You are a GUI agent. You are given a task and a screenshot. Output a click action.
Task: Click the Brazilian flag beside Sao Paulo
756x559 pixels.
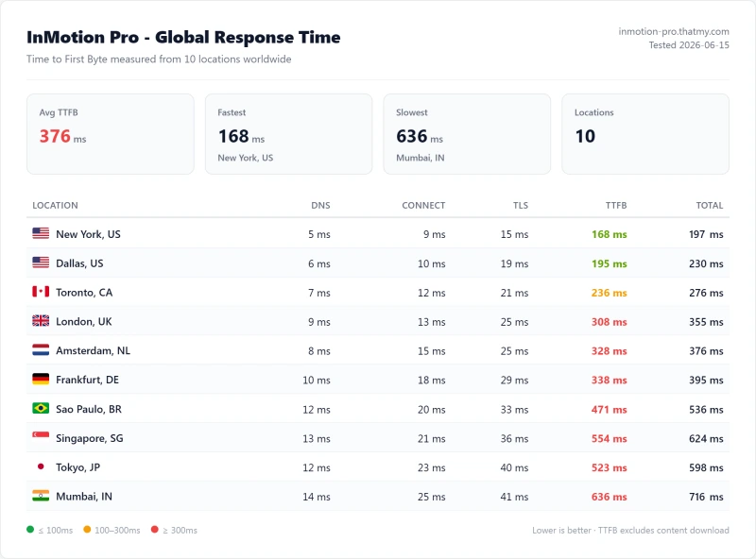pos(41,408)
